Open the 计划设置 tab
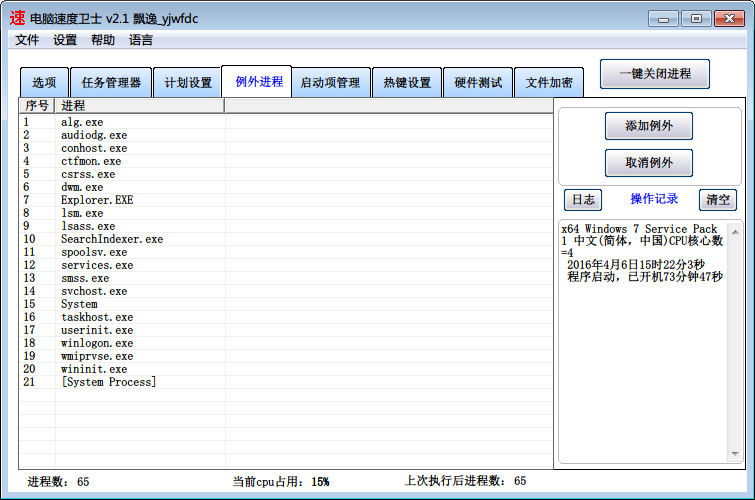The width and height of the screenshot is (755, 500). (188, 83)
